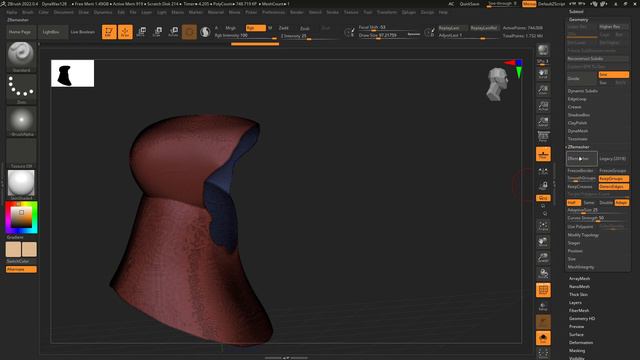Screen dimensions: 640x360
Task: Click the Actual size icon
Action: [x=543, y=105]
